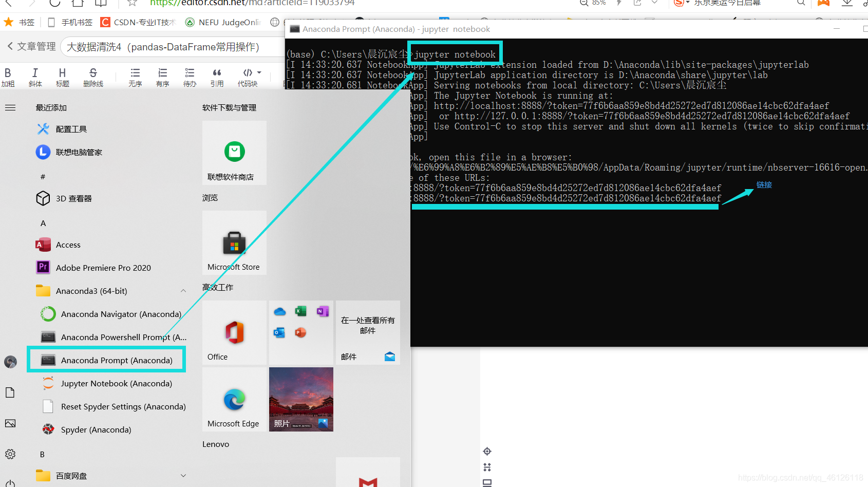Open Settings gear in the Start sidebar
Screen dimensions: 868x487
click(10, 454)
